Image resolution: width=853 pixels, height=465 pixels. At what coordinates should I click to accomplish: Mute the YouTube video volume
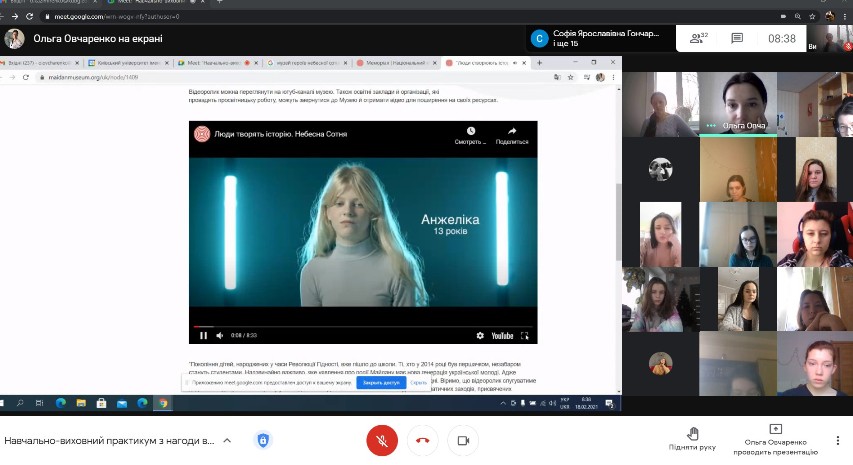tap(218, 335)
